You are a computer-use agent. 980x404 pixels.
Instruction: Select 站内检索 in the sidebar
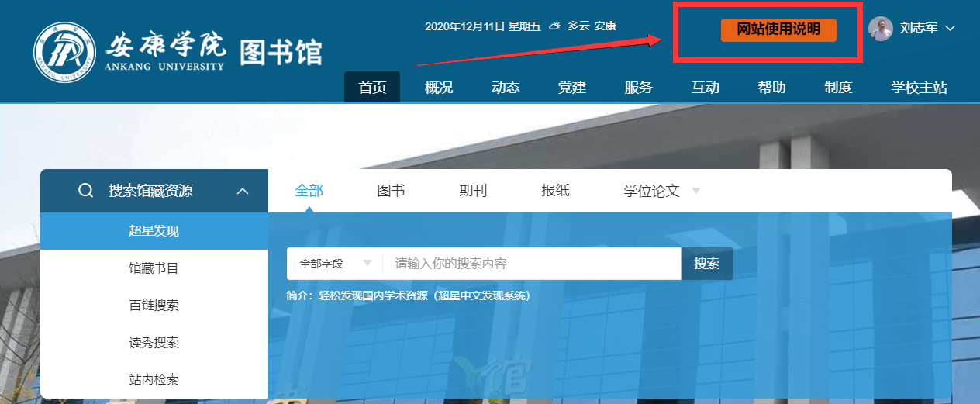coord(154,380)
